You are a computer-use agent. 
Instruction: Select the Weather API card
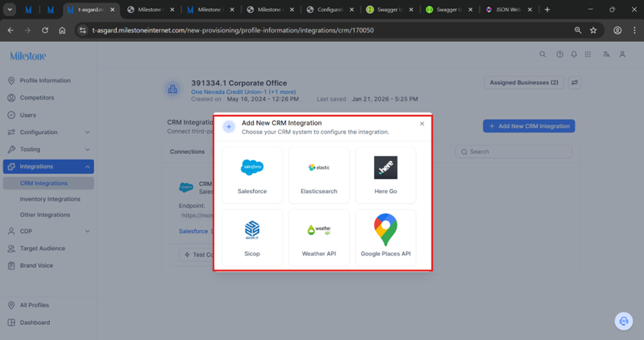coord(319,238)
